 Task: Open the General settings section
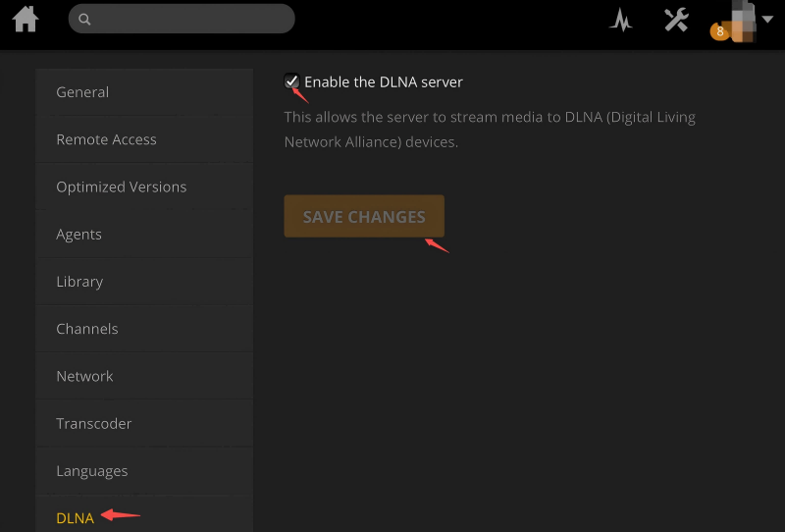click(82, 92)
